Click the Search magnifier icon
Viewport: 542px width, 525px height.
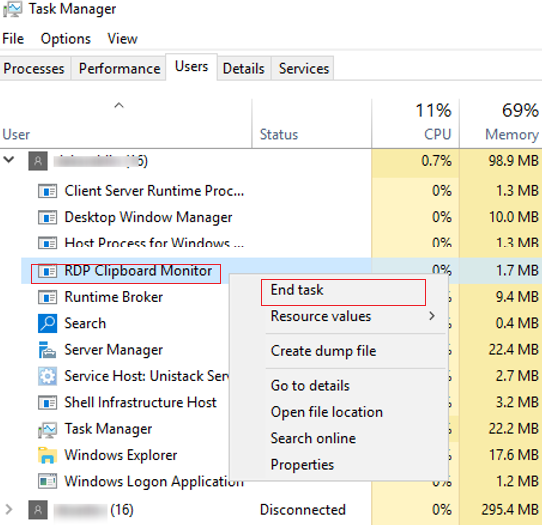click(47, 324)
